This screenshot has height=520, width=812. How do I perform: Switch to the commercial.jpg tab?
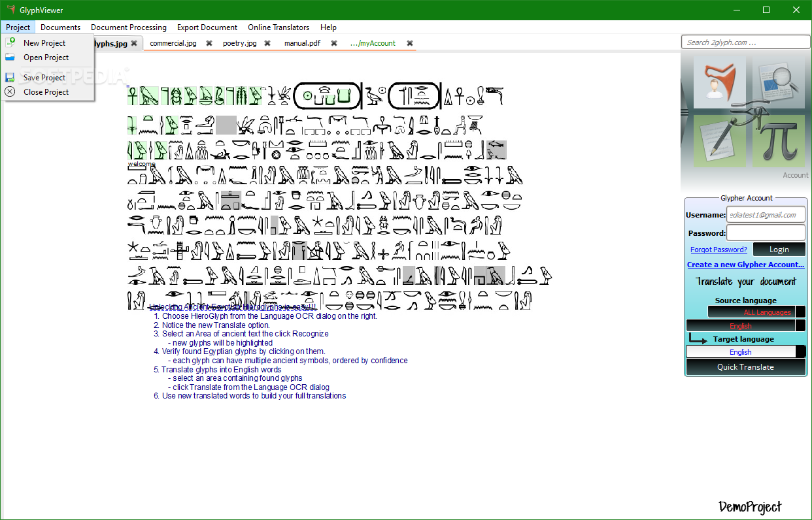coord(173,43)
